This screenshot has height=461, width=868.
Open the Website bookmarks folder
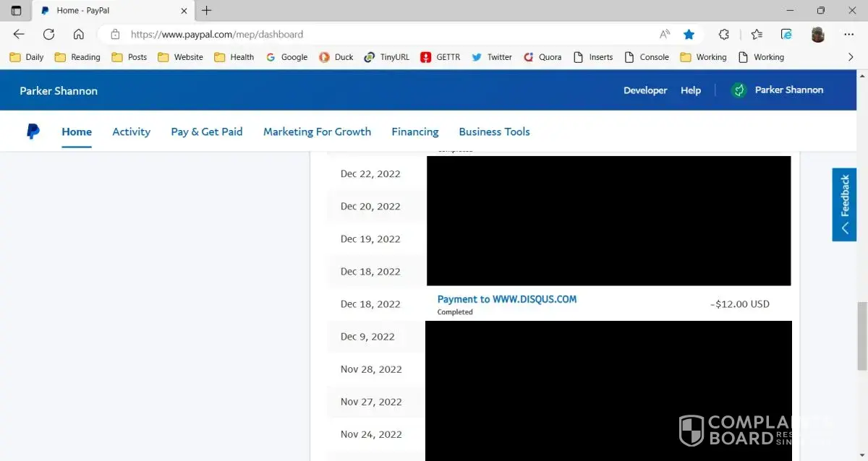point(181,57)
